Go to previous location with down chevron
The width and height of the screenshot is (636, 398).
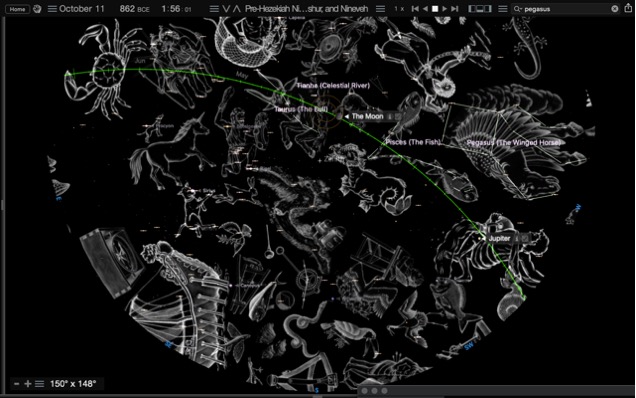226,9
